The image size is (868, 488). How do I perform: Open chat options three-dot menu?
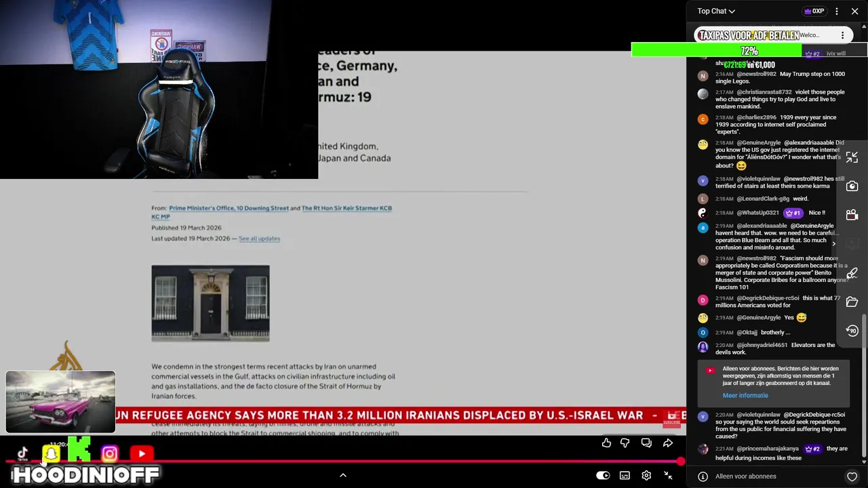pyautogui.click(x=837, y=11)
